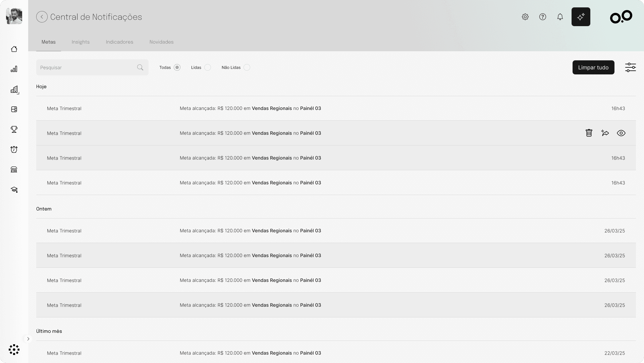The image size is (644, 363).
Task: Open the settings gear in header
Action: click(x=525, y=17)
